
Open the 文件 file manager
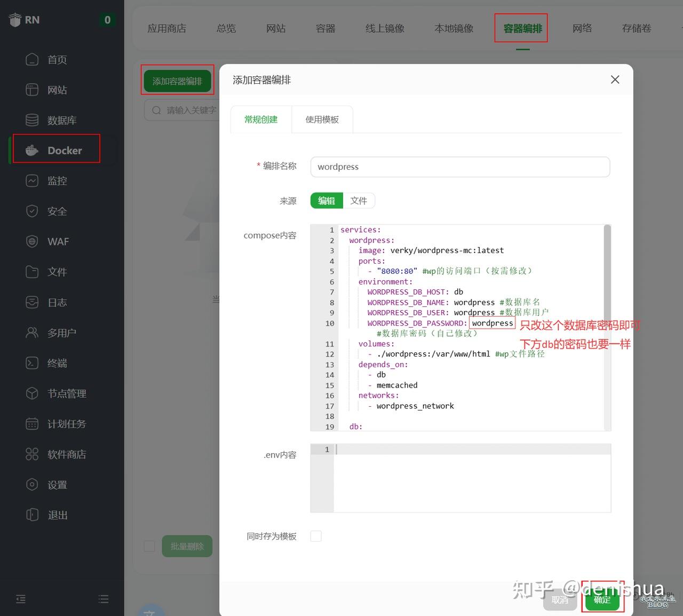click(x=57, y=272)
